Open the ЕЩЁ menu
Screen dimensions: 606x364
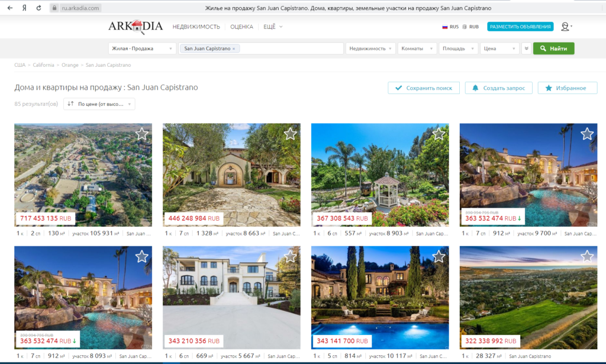click(x=273, y=27)
